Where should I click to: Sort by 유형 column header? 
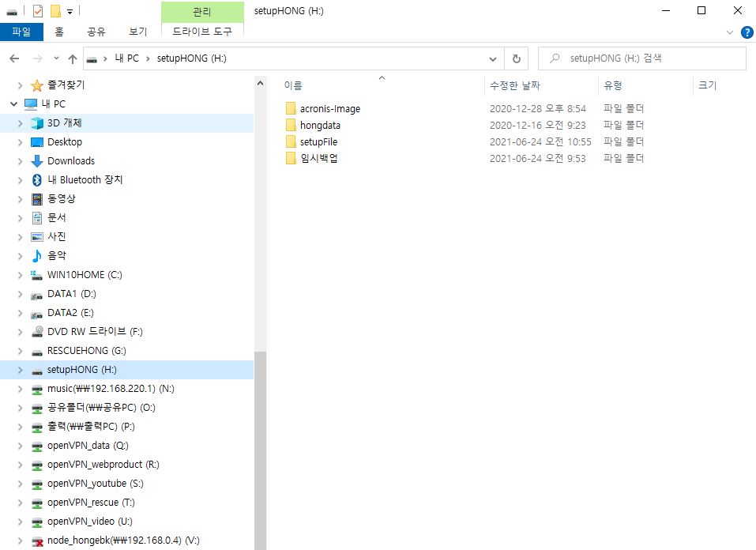(613, 85)
